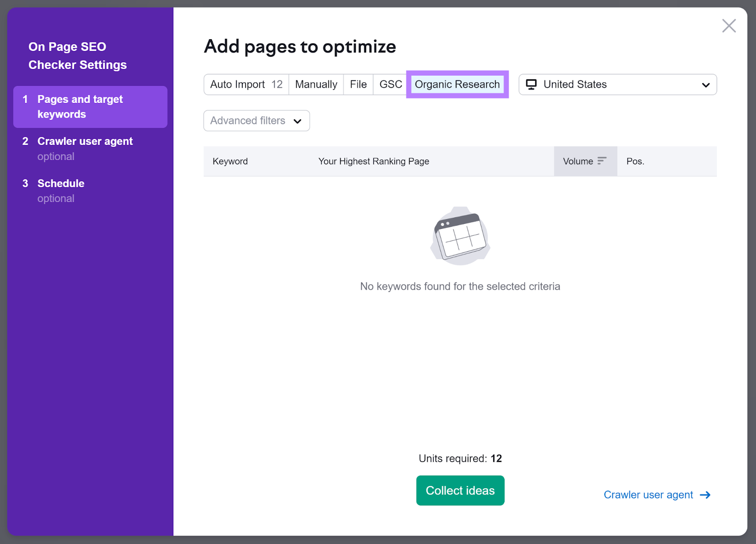Select the GSC import tab
The width and height of the screenshot is (756, 544).
(390, 85)
